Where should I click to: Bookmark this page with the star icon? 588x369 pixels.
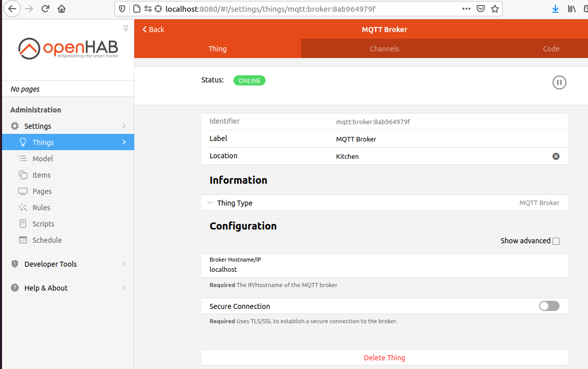tap(494, 9)
